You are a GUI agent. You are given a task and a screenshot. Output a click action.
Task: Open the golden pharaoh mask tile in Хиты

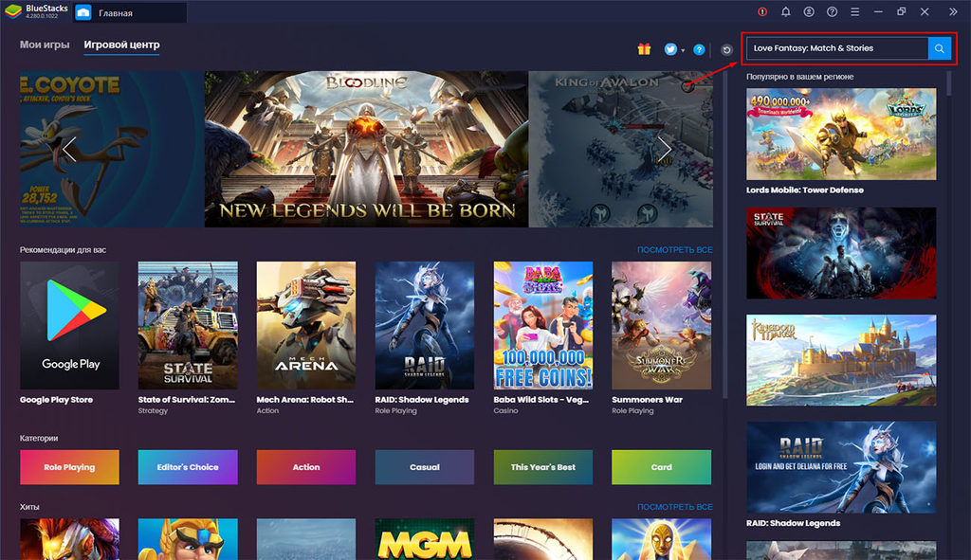(x=661, y=539)
